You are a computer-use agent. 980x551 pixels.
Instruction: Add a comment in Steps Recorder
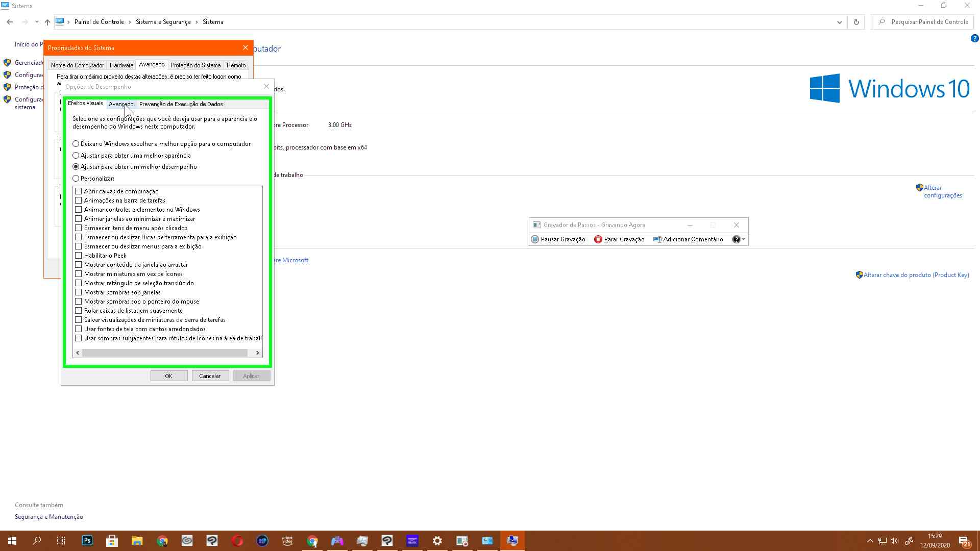click(688, 239)
